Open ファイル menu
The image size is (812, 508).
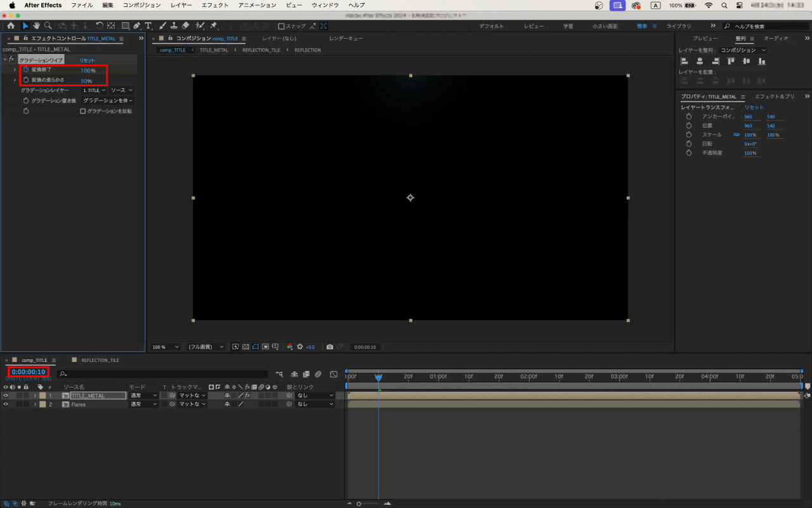click(82, 5)
